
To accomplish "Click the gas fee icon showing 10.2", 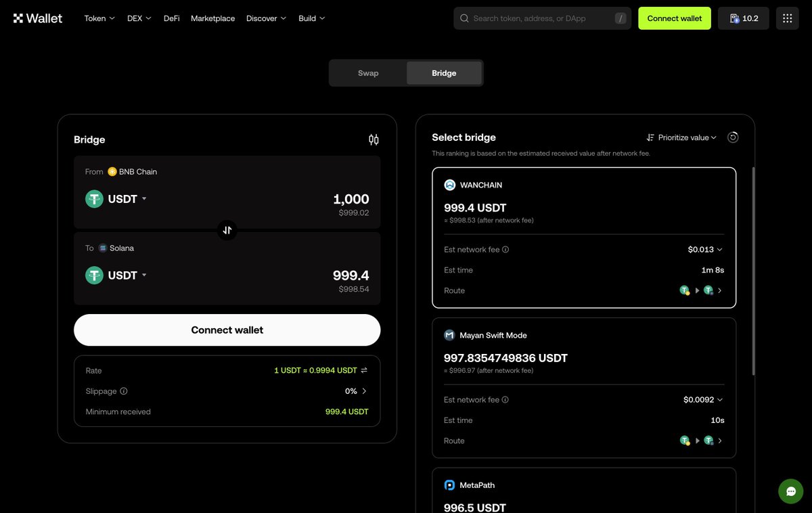I will pyautogui.click(x=743, y=18).
